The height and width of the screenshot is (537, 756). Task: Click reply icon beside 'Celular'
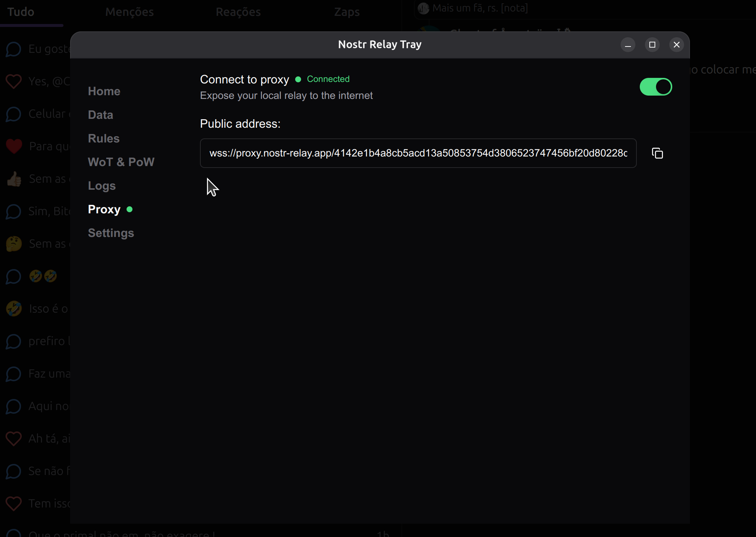tap(14, 114)
